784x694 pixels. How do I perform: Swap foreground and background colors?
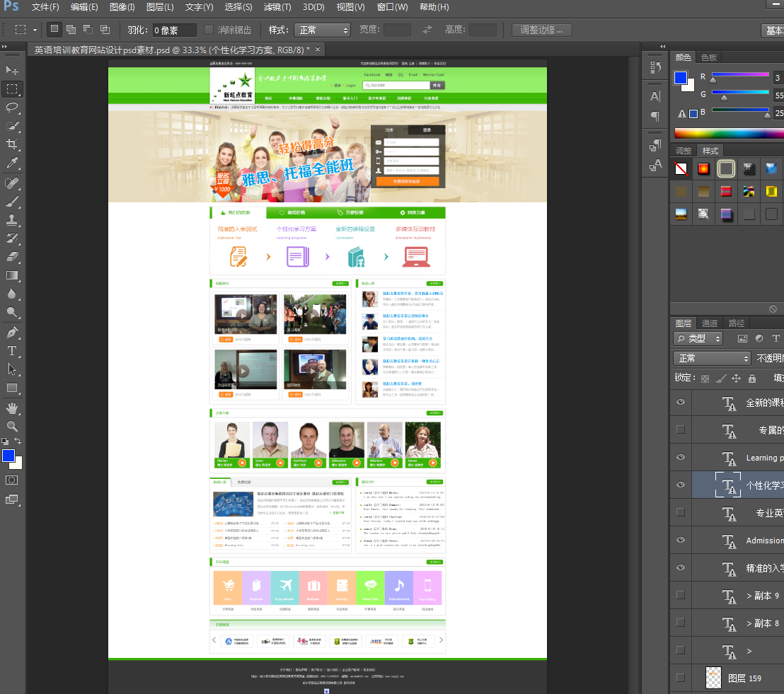coord(18,441)
